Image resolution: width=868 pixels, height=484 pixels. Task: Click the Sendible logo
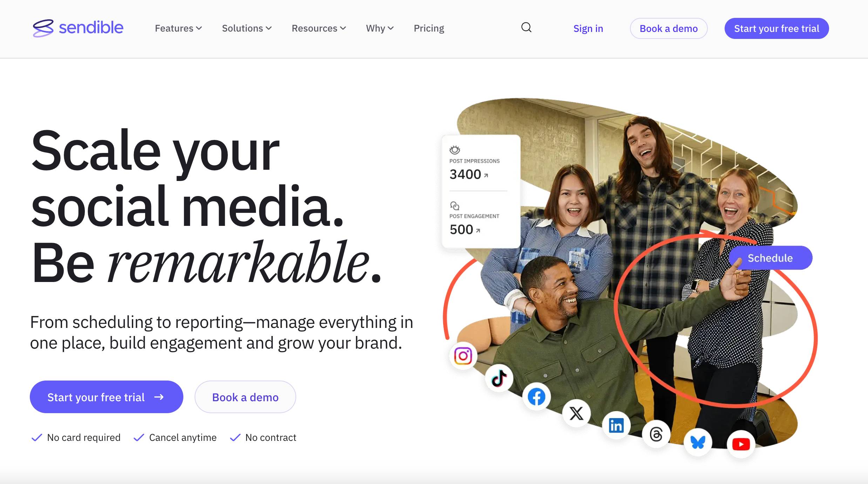coord(78,28)
